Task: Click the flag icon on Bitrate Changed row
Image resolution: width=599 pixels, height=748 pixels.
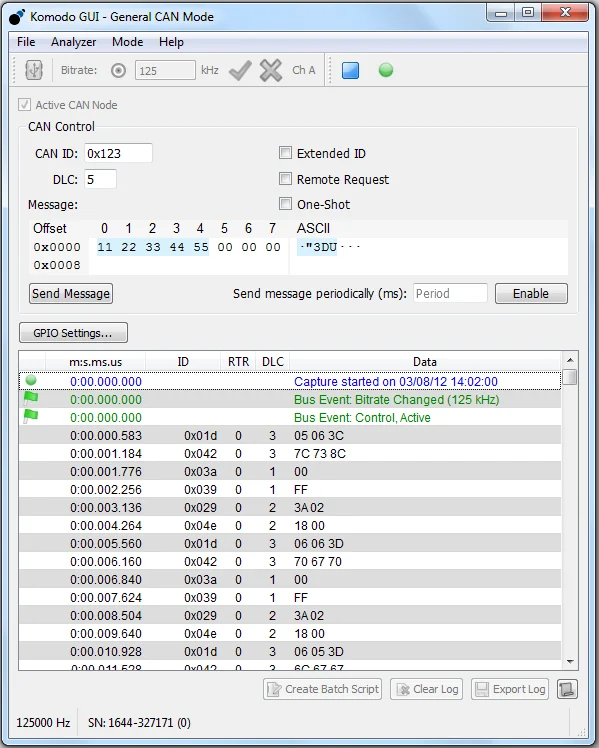Action: coord(31,398)
